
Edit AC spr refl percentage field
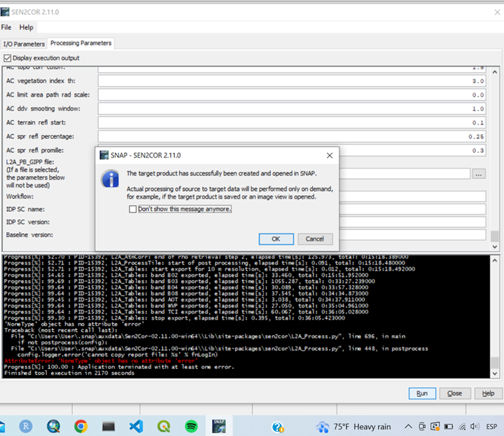tap(292, 136)
